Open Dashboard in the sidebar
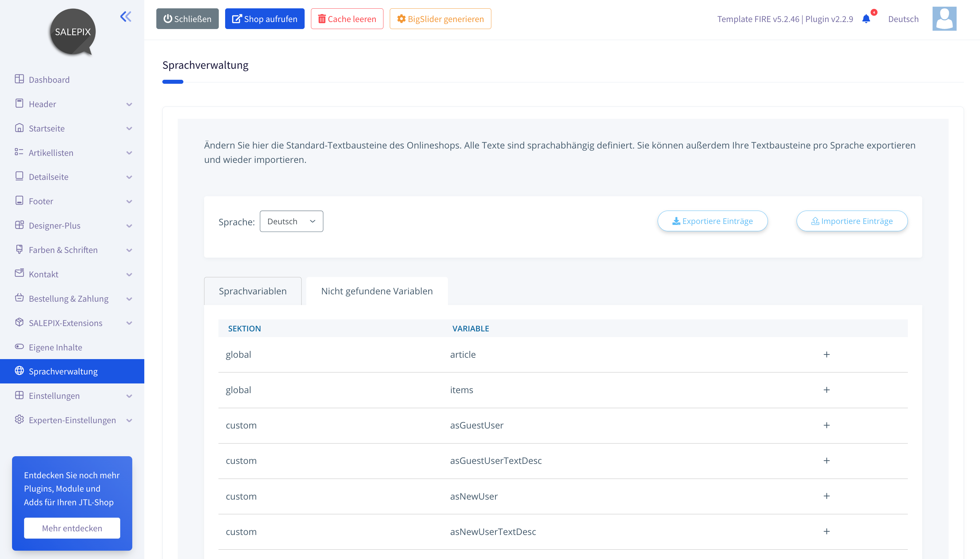 72,79
